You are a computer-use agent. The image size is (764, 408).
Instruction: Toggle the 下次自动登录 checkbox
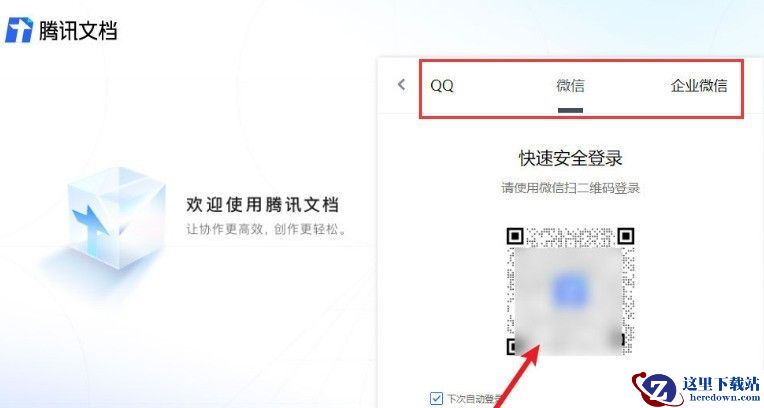(x=436, y=398)
